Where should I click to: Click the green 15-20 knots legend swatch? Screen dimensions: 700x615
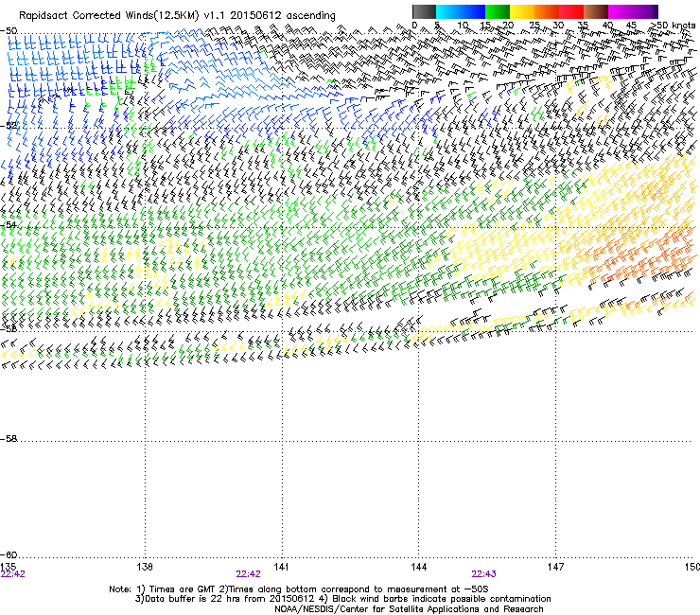pos(498,11)
